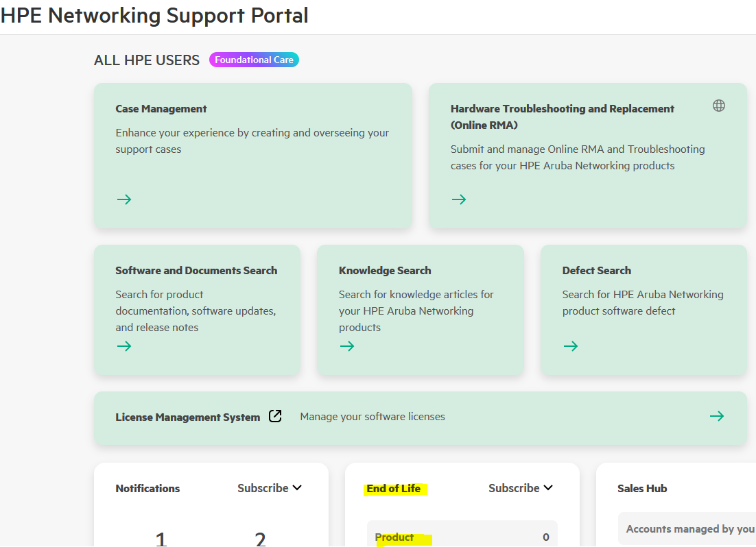Click the End of Life heading
The width and height of the screenshot is (756, 547).
click(393, 489)
